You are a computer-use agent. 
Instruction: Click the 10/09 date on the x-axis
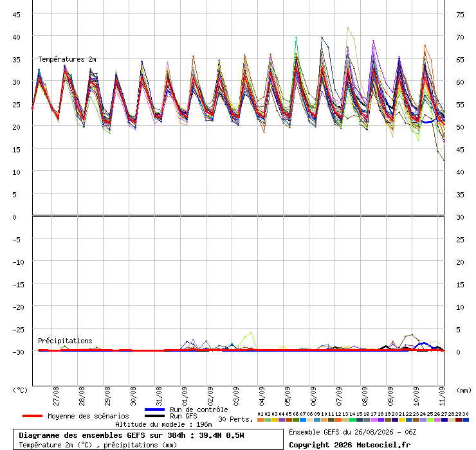[x=416, y=396]
